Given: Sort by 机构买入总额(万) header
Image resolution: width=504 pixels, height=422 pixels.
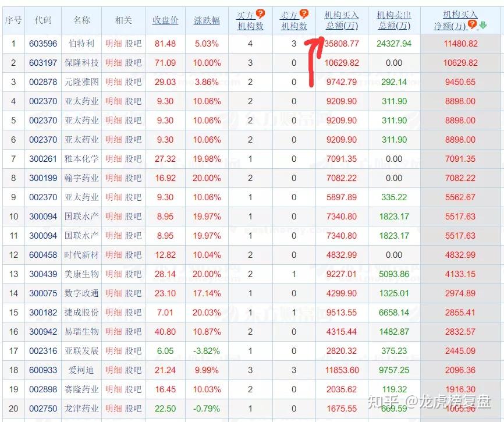Looking at the screenshot, I should click(342, 20).
